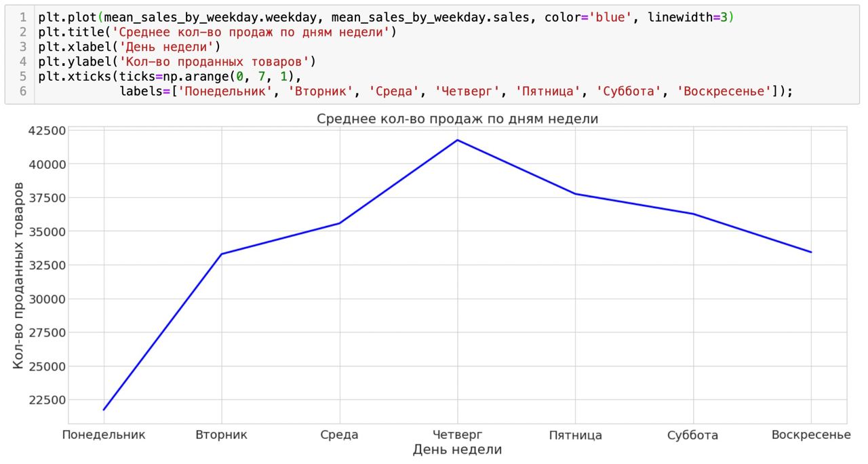Viewport: 868px width, 464px height.
Task: Click the line's peak point at Четверг
Action: coord(457,140)
